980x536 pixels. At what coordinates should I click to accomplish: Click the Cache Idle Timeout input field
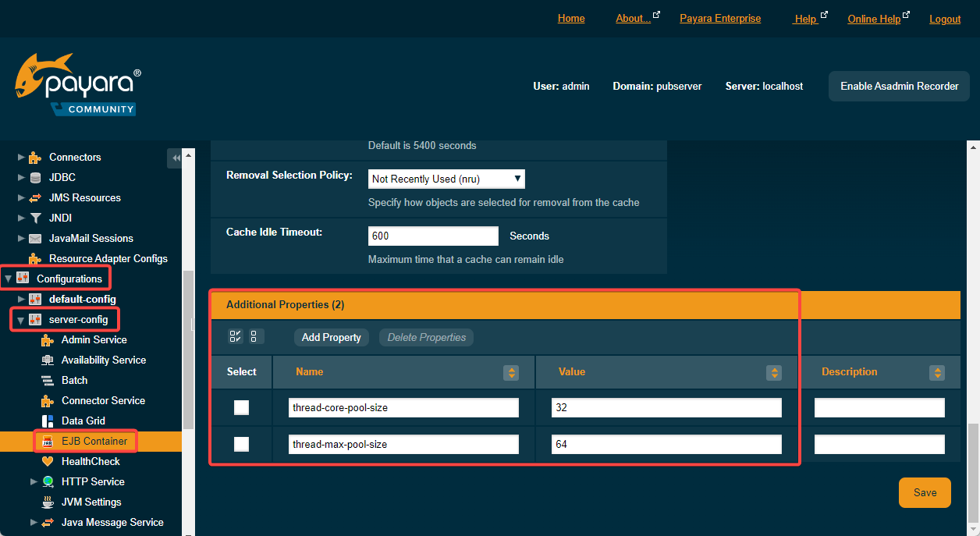tap(432, 236)
